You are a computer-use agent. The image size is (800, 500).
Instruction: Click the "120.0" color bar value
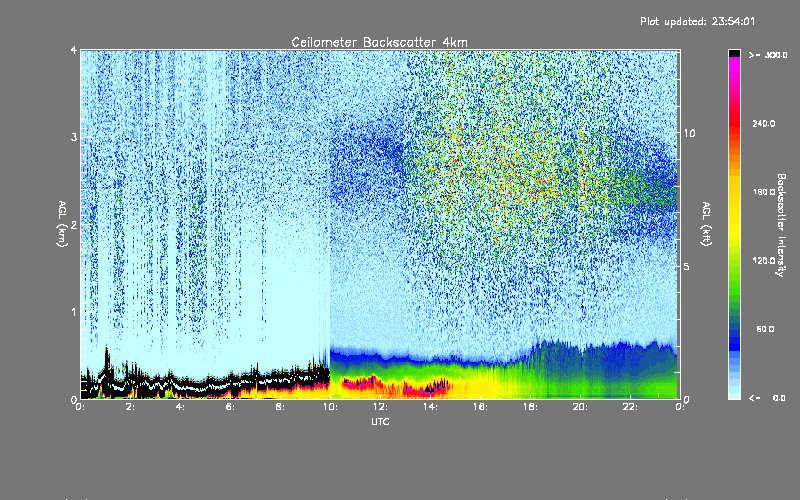pyautogui.click(x=764, y=260)
